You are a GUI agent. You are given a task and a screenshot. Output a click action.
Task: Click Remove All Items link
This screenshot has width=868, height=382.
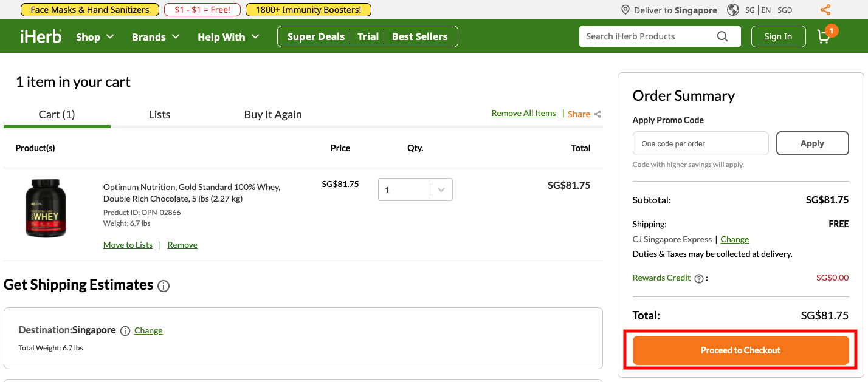(x=523, y=113)
